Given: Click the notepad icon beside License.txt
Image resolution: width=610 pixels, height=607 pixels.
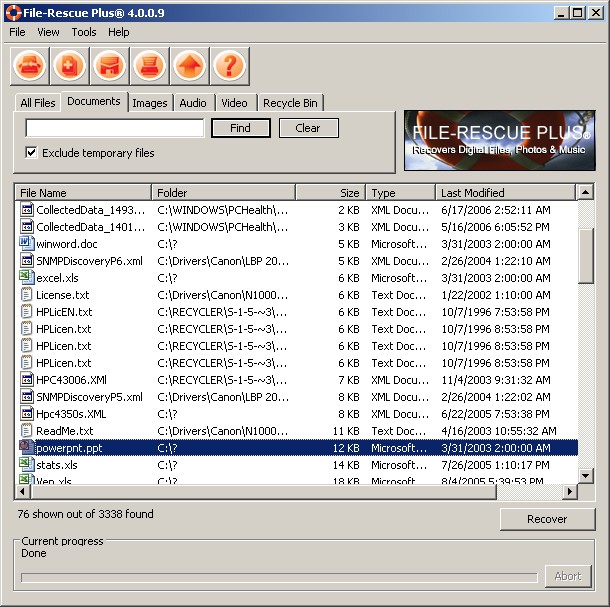Looking at the screenshot, I should coord(26,295).
